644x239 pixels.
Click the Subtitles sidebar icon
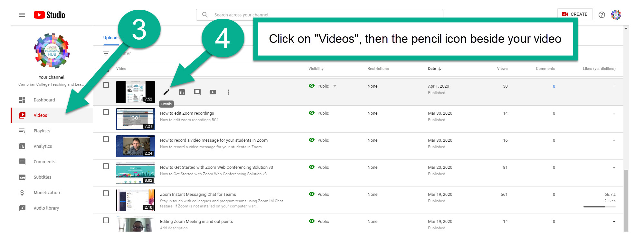pyautogui.click(x=22, y=177)
